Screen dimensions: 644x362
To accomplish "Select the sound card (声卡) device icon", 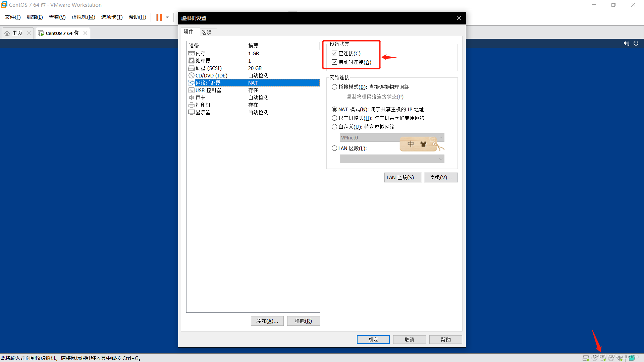I will pyautogui.click(x=192, y=98).
